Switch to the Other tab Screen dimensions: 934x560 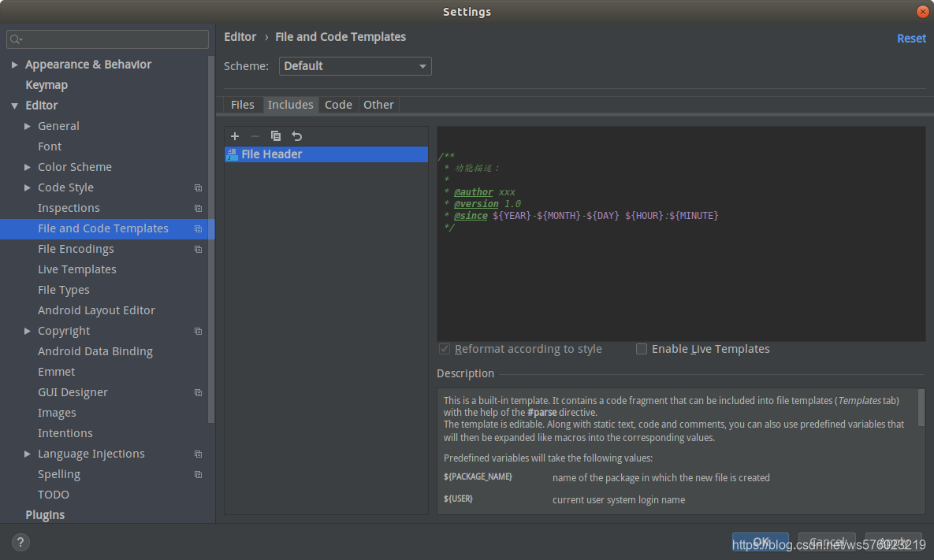pos(379,105)
